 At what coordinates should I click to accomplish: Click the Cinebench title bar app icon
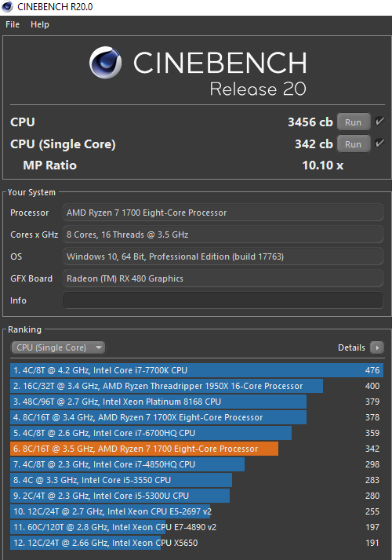point(7,7)
